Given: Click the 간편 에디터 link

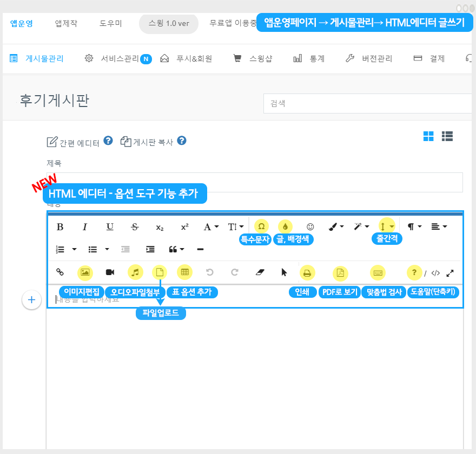Looking at the screenshot, I should [x=74, y=143].
